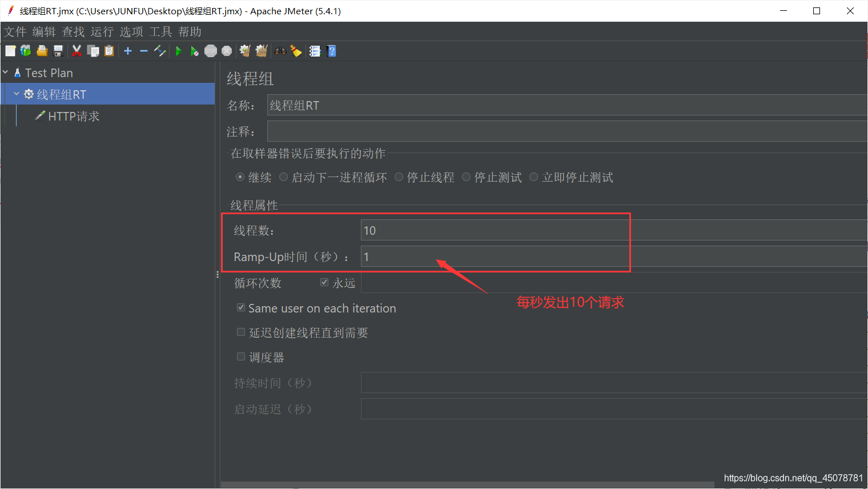Select HTTP请求 sampler in the tree
The height and width of the screenshot is (489, 868).
pyautogui.click(x=74, y=116)
